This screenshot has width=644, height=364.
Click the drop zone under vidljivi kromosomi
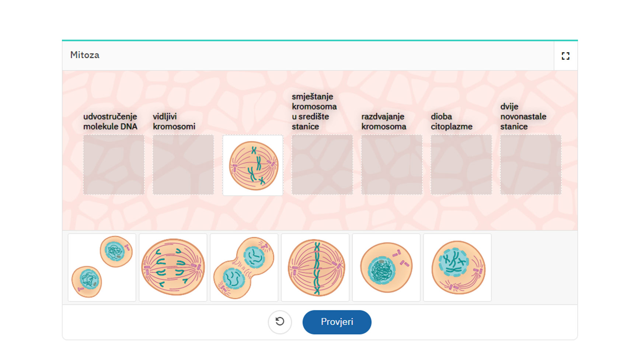coord(183,165)
